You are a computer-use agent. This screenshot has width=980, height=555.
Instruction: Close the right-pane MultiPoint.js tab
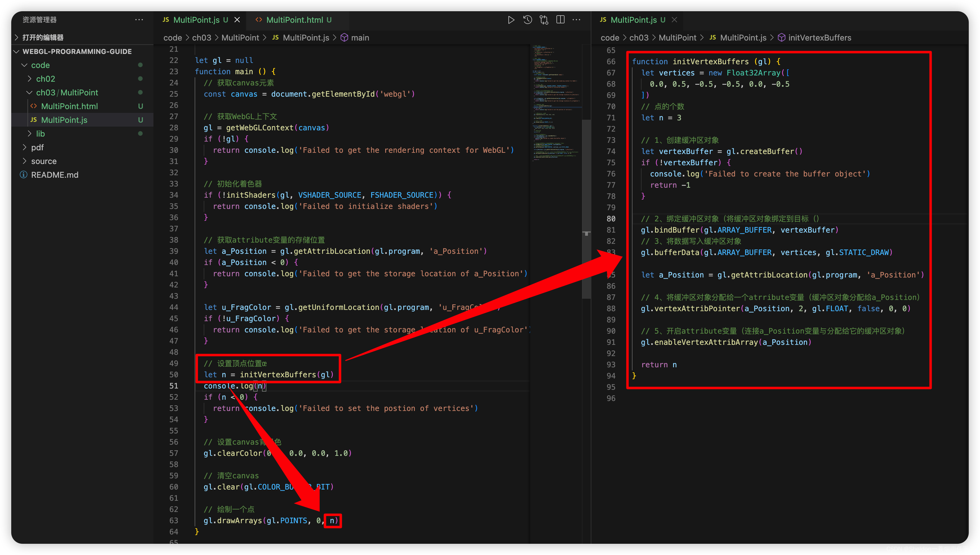click(674, 20)
